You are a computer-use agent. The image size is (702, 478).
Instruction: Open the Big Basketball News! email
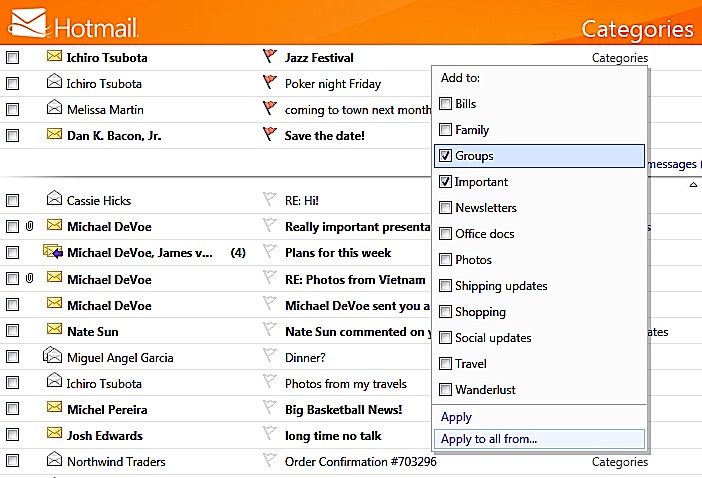point(343,409)
